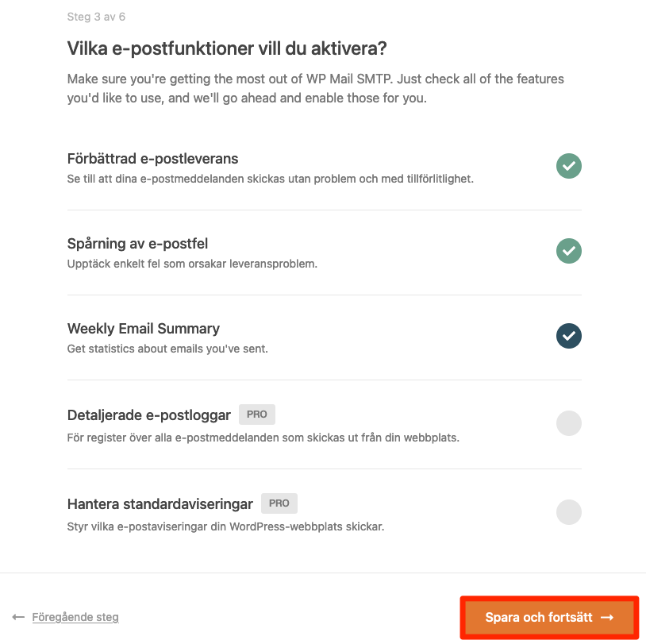Click the right arrow inside Spara och fortsätt
This screenshot has width=646, height=644.
click(607, 617)
